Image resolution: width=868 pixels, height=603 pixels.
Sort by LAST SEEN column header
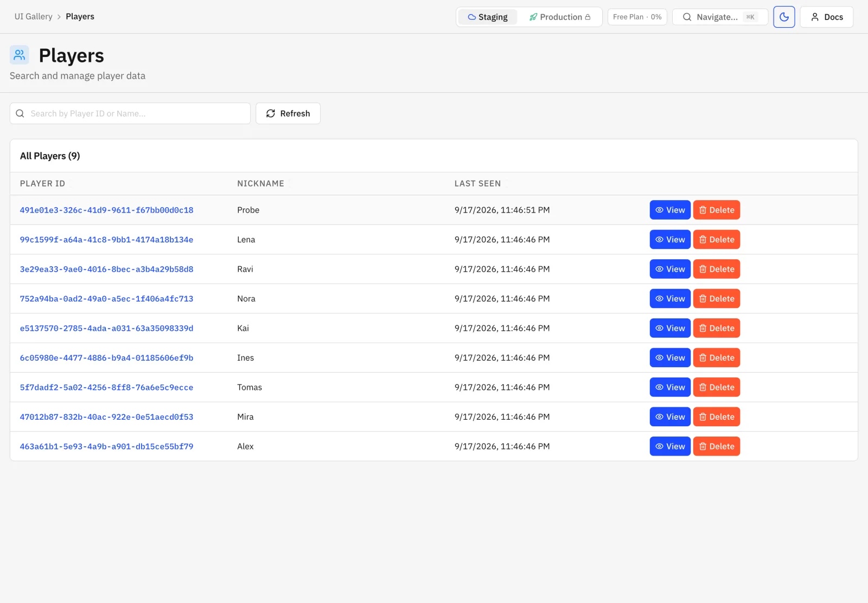477,183
